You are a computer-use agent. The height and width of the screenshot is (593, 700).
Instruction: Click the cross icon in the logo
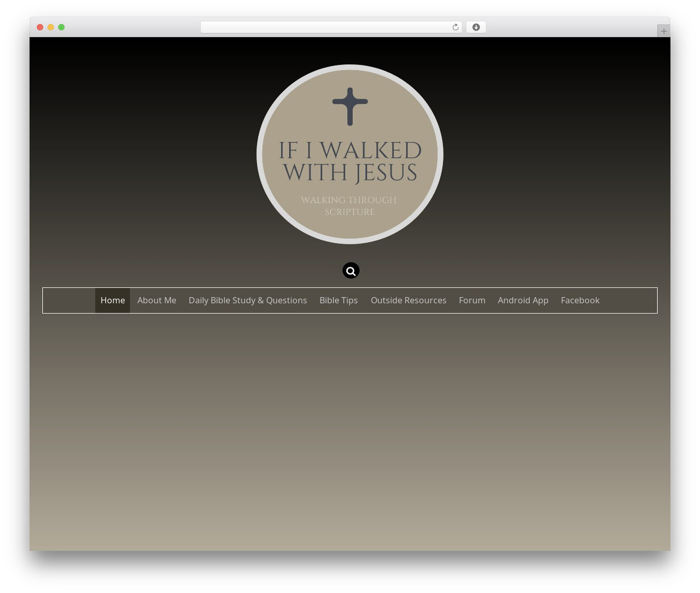coord(350,106)
